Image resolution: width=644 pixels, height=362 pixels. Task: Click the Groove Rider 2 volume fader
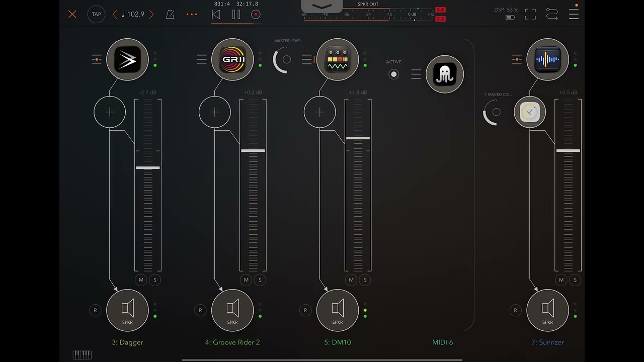tap(253, 150)
